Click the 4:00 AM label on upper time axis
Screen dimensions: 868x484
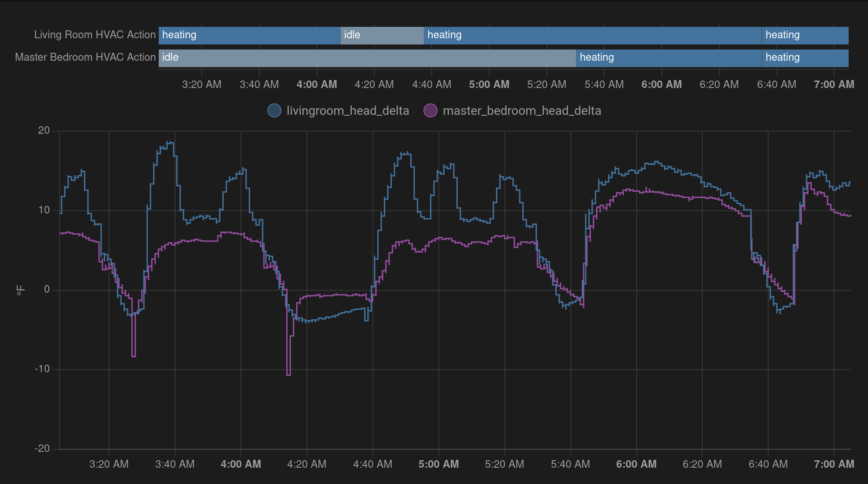(317, 84)
